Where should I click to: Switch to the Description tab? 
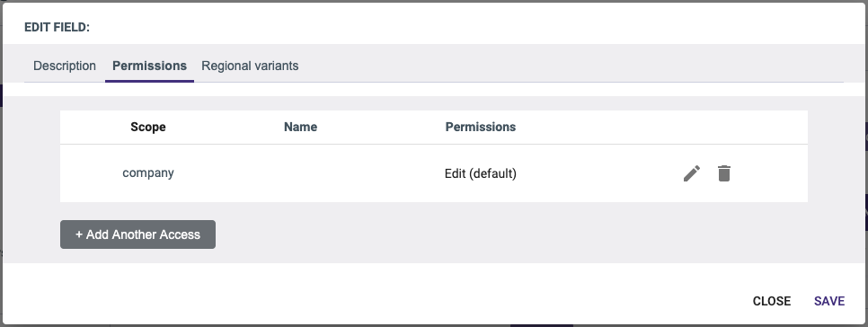pyautogui.click(x=64, y=66)
